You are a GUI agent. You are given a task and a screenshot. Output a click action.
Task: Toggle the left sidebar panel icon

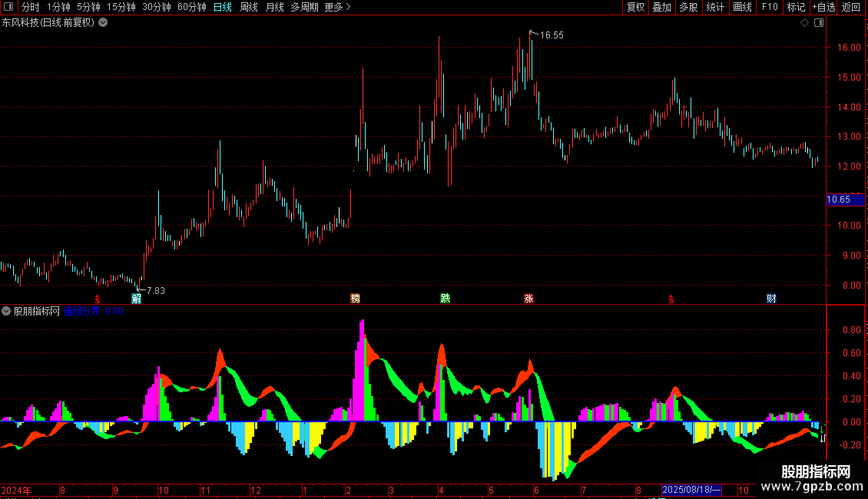[x=8, y=7]
